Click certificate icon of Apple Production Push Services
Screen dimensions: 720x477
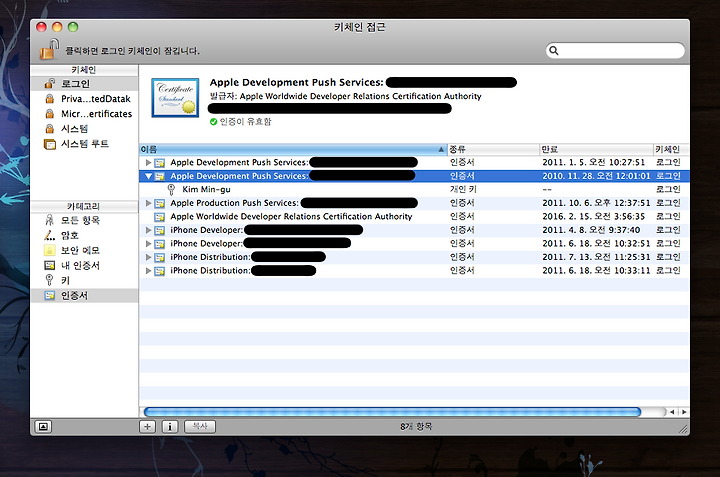pyautogui.click(x=160, y=203)
